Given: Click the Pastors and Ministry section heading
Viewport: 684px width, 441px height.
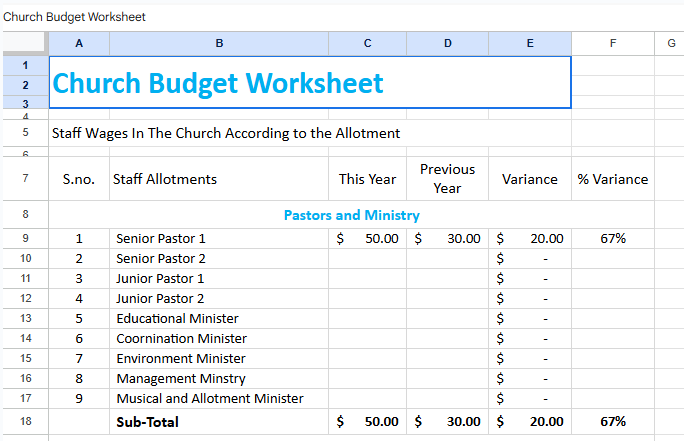Looking at the screenshot, I should pyautogui.click(x=352, y=215).
